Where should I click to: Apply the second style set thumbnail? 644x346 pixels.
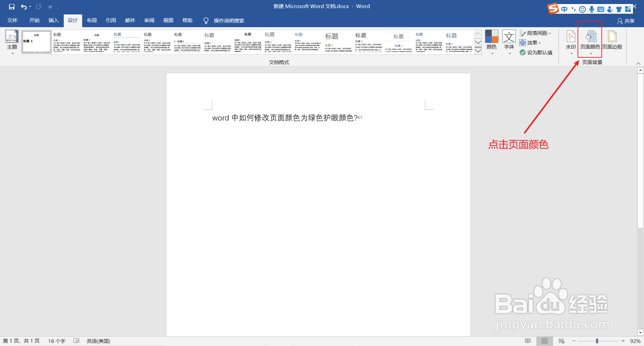click(x=67, y=42)
